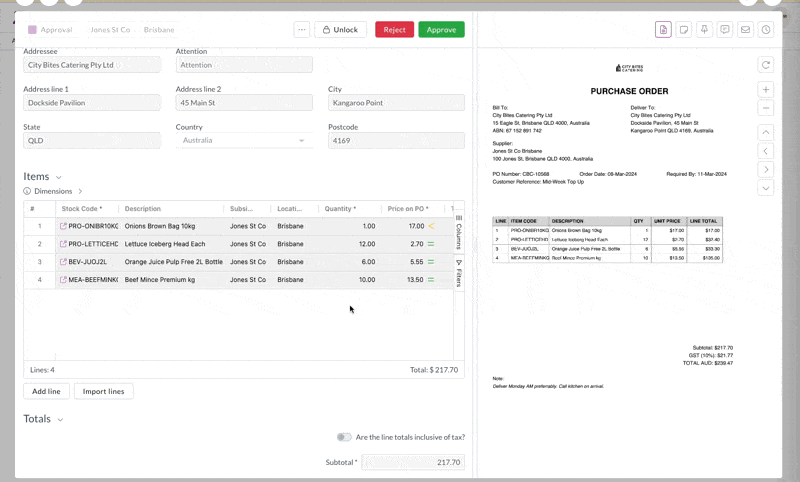This screenshot has width=800, height=482.
Task: Open the more options ellipsis menu
Action: (302, 30)
